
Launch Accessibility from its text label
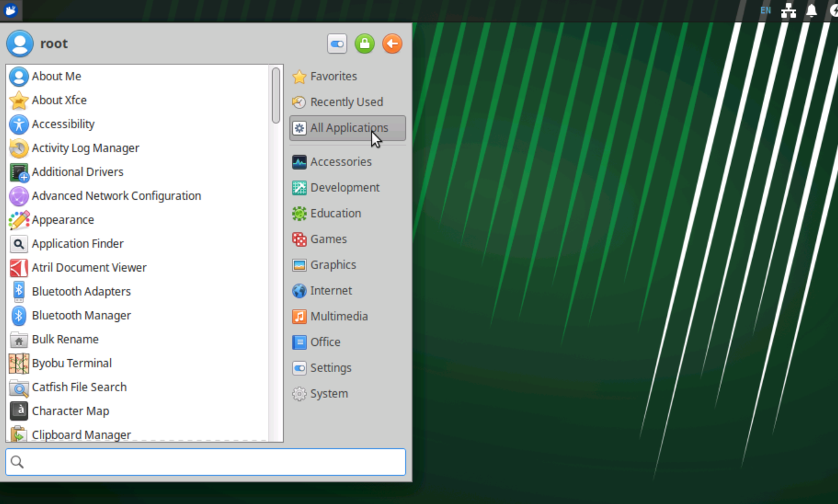point(63,124)
